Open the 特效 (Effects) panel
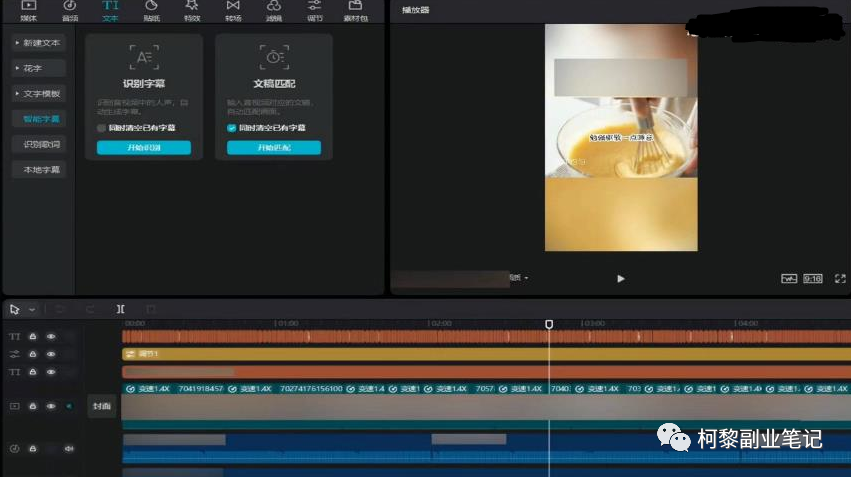 click(x=192, y=10)
